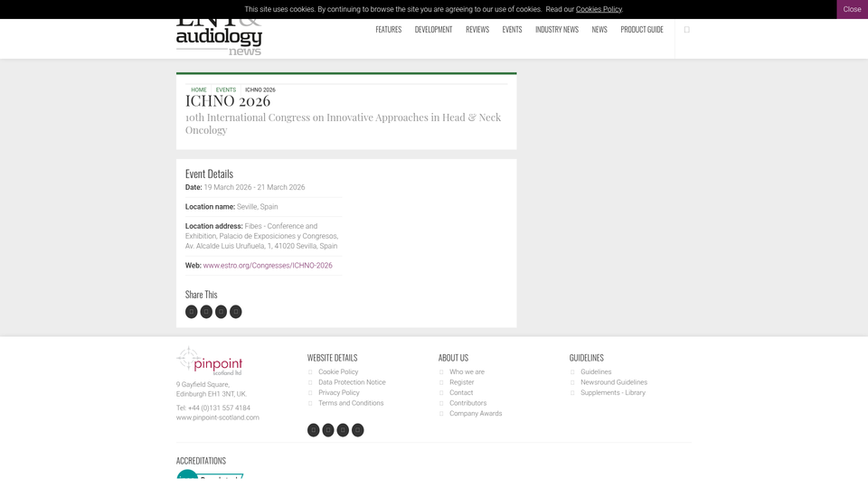This screenshot has height=488, width=868.
Task: Open Guidelines footer link
Action: pos(596,371)
